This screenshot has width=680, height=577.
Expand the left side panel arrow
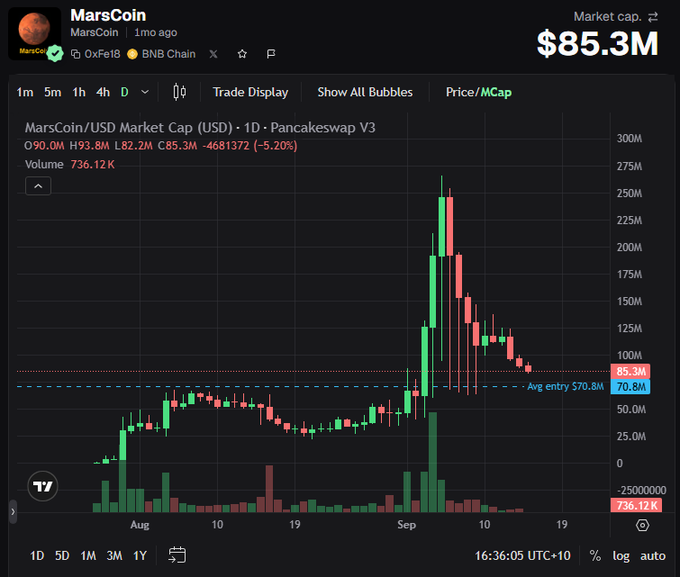13,512
